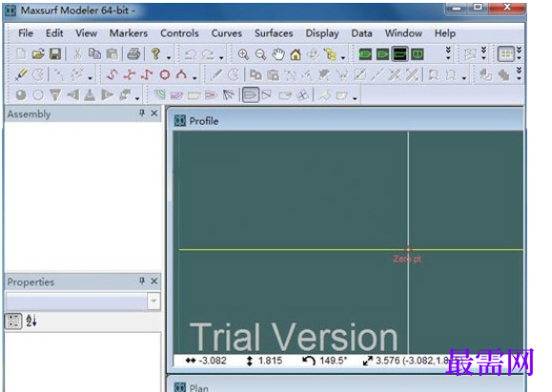Toggle alphabetical sort in Properties panel
This screenshot has width=552, height=392.
pos(31,320)
